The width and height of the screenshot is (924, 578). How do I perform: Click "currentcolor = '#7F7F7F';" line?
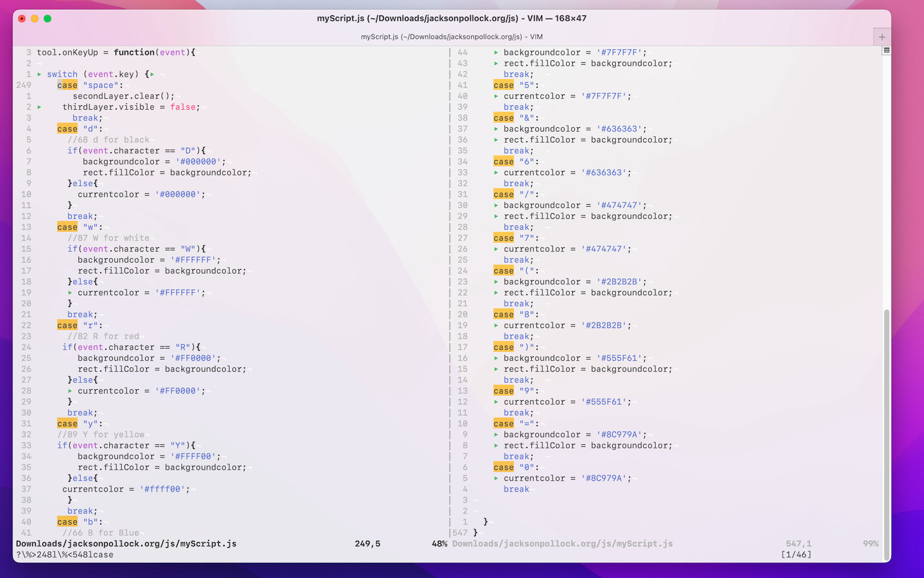pos(567,96)
